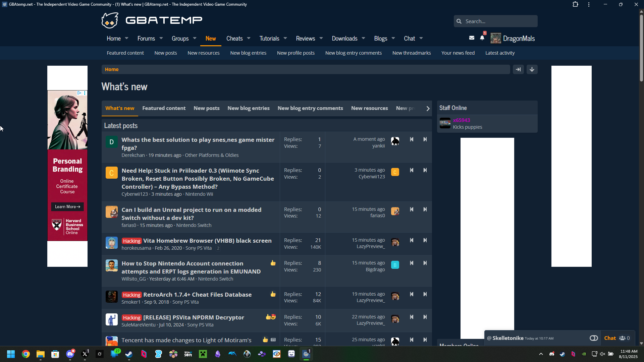This screenshot has height=362, width=644.
Task: Open Latest activity in sub-navigation
Action: pos(500,53)
